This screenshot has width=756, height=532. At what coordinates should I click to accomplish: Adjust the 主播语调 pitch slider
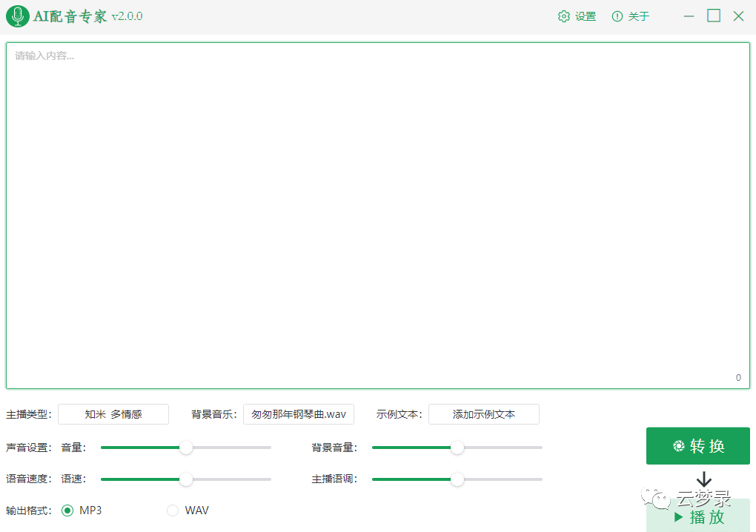pos(457,479)
